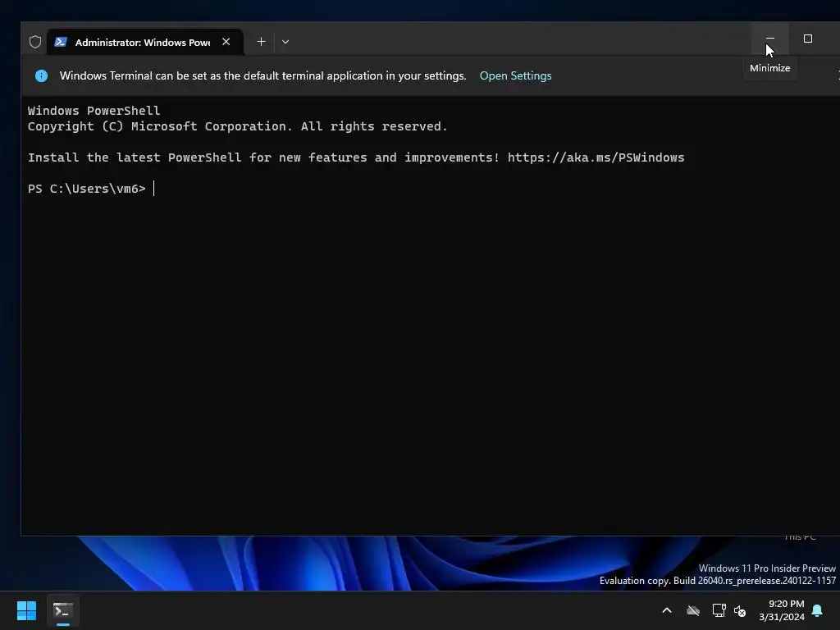Screen dimensions: 840x630
Task: Show hidden icons in system tray
Action: click(x=667, y=610)
